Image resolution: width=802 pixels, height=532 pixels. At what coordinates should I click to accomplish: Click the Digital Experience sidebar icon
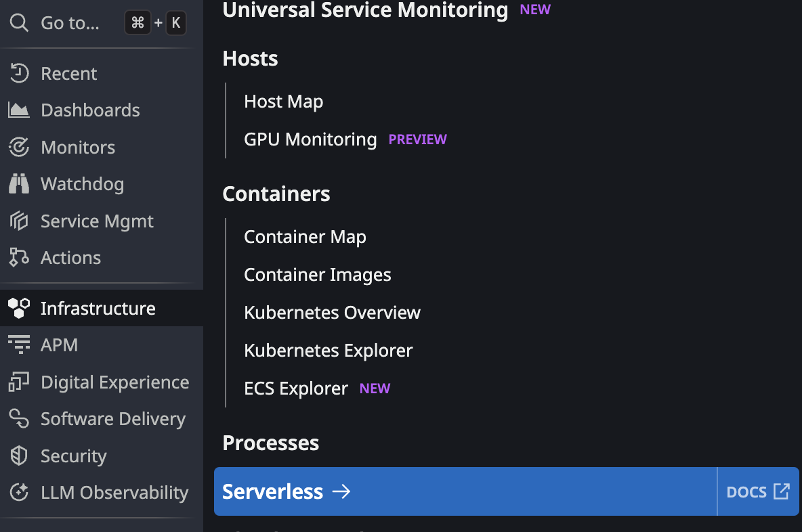point(18,382)
